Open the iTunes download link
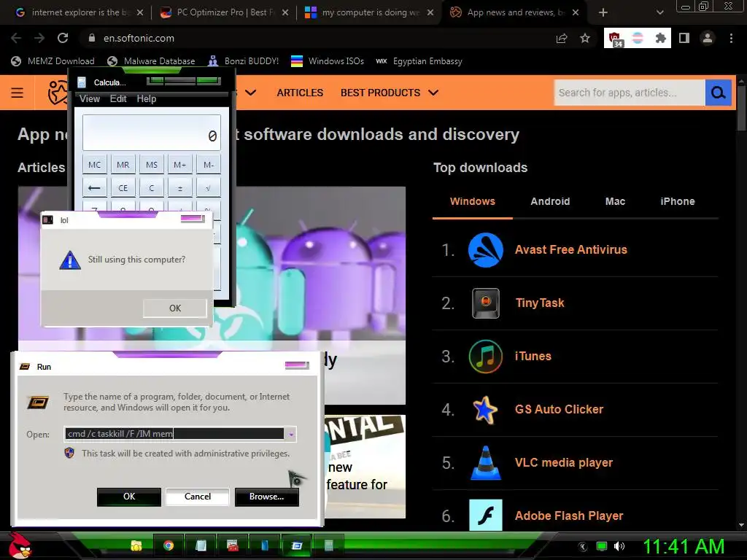This screenshot has height=560, width=747. [x=533, y=356]
